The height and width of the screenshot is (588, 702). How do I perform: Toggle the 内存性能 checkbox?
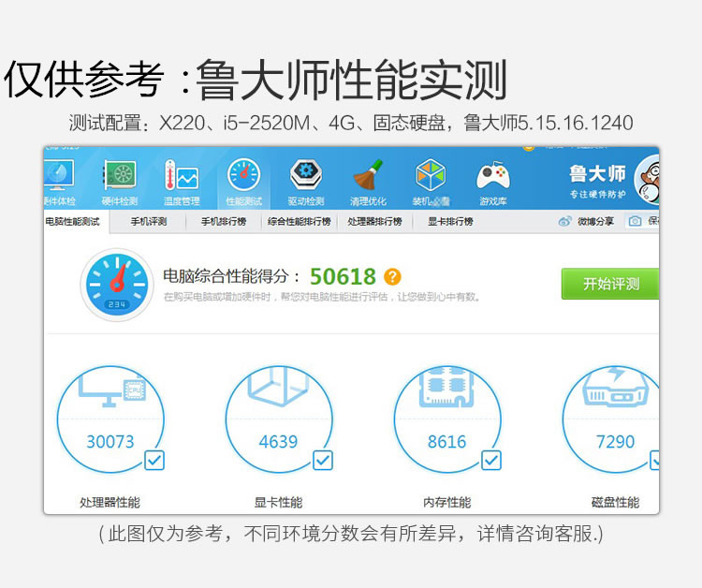491,461
